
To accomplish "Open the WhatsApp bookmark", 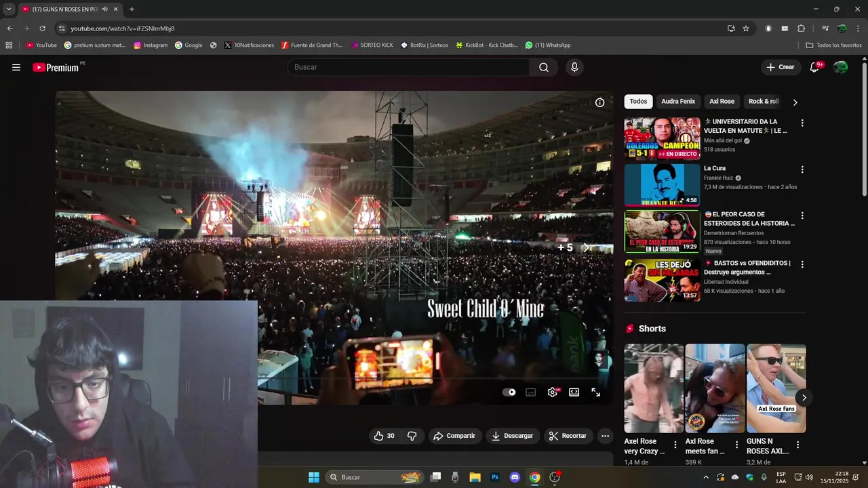I will pos(548,45).
